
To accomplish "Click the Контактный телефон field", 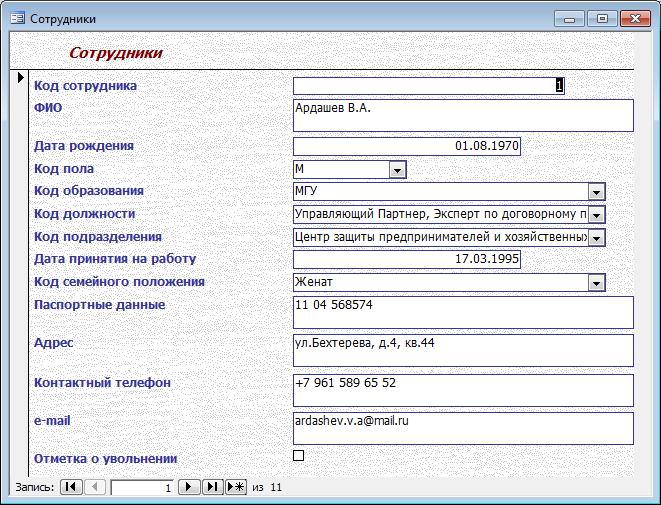I will (463, 390).
